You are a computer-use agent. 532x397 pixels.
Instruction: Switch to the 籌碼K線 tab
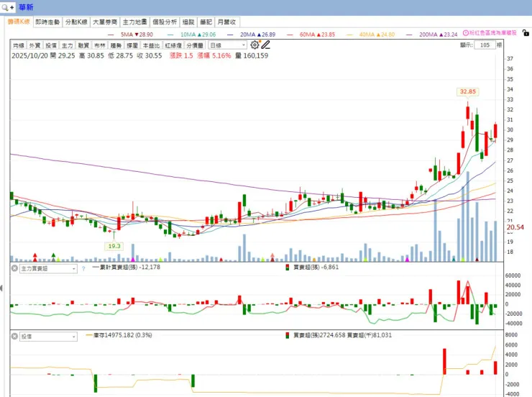(x=19, y=22)
